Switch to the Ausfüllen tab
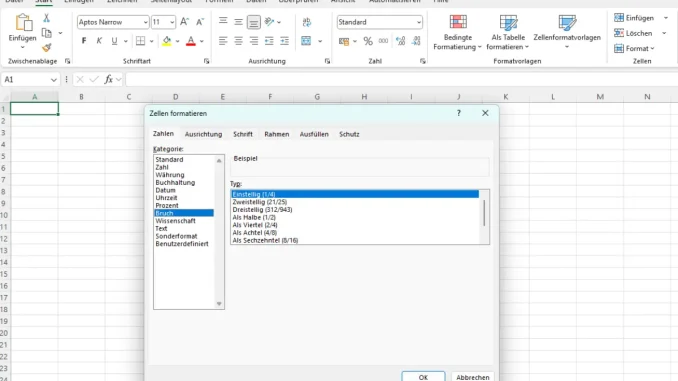 pyautogui.click(x=314, y=134)
